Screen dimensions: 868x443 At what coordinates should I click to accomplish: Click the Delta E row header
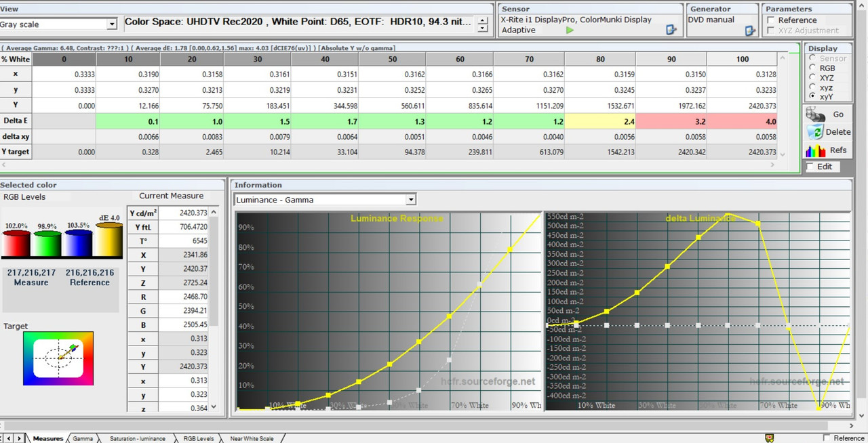(16, 121)
